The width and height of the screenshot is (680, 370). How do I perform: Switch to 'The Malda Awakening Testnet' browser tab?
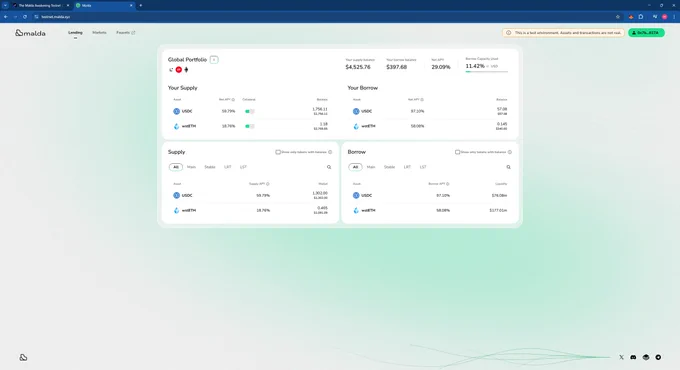(41, 6)
